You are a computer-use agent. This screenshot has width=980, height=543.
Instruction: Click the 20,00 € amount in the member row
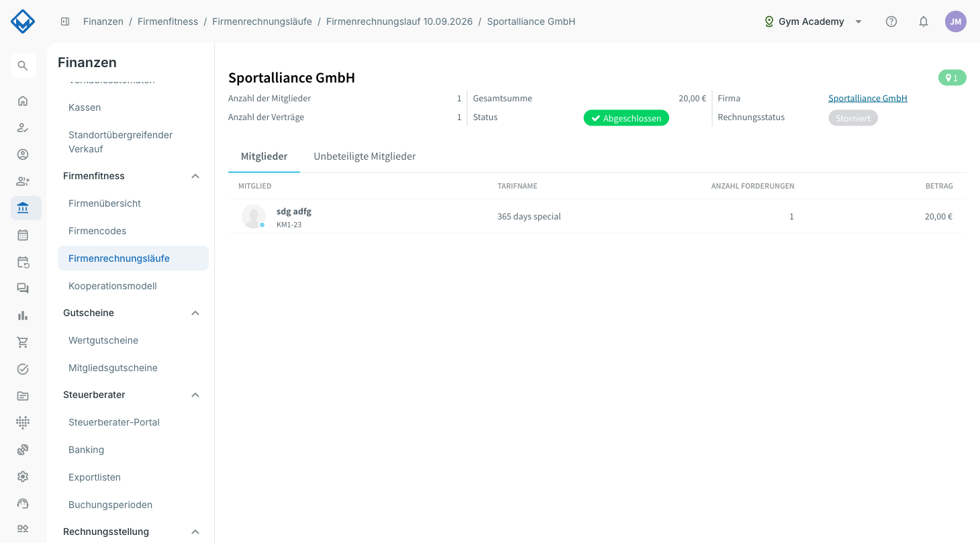(938, 216)
